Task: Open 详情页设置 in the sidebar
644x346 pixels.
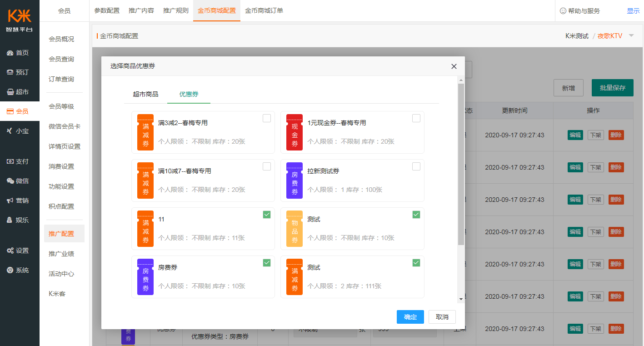Action: [x=65, y=146]
